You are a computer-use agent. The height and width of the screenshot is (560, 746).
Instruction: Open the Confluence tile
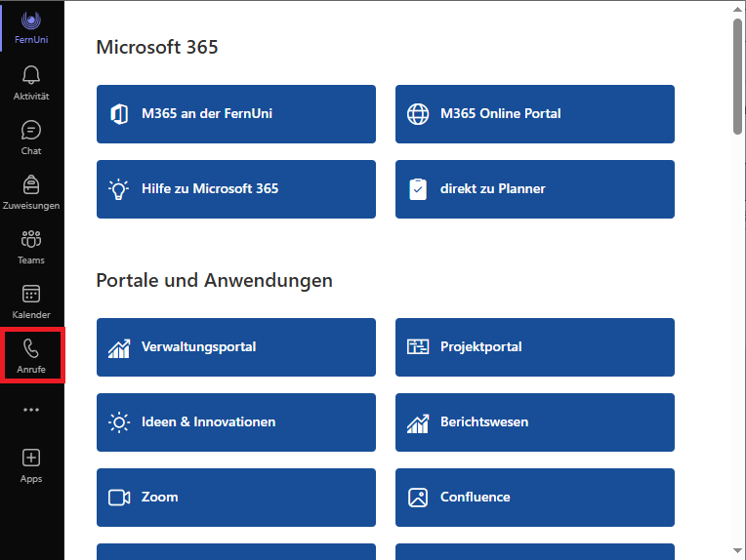coord(534,497)
